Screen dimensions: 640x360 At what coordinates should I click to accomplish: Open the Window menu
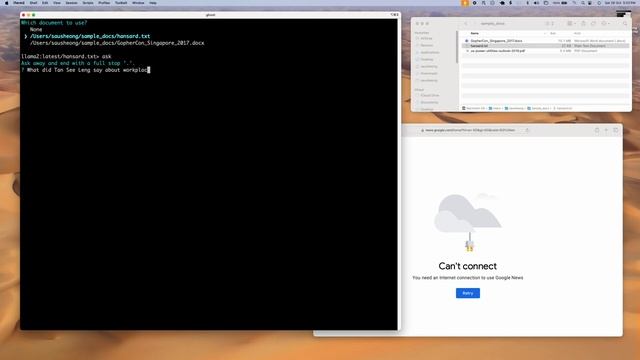(138, 3)
